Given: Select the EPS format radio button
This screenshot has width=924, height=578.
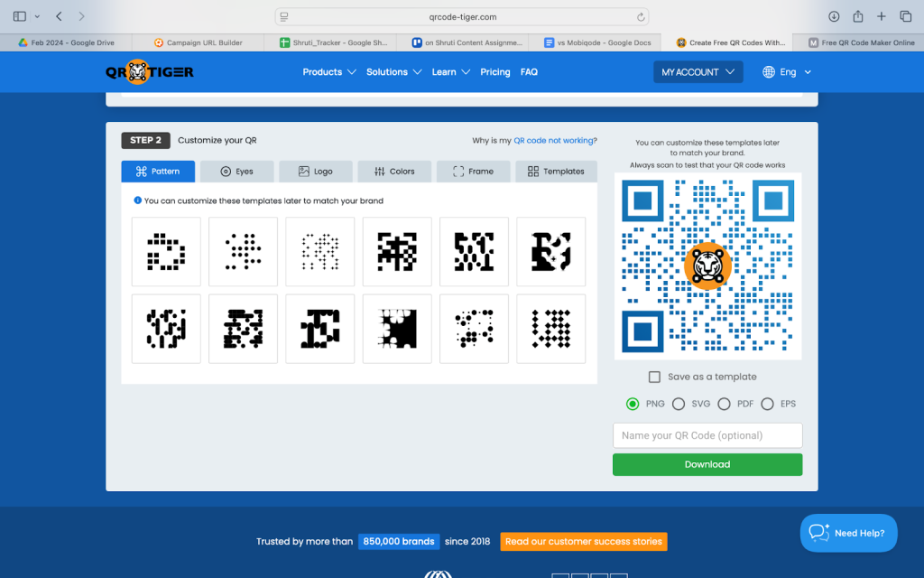Looking at the screenshot, I should click(768, 404).
